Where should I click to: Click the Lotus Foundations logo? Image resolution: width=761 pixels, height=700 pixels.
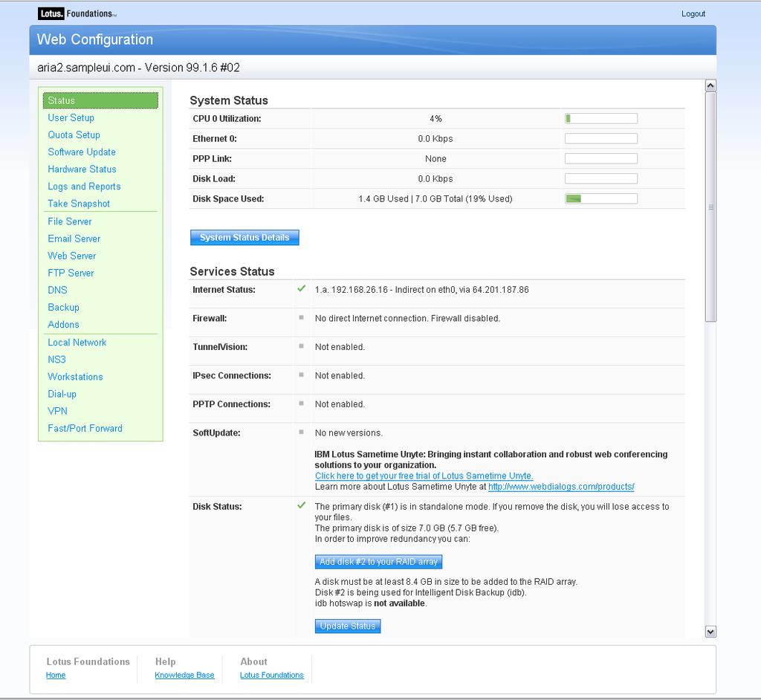(77, 13)
